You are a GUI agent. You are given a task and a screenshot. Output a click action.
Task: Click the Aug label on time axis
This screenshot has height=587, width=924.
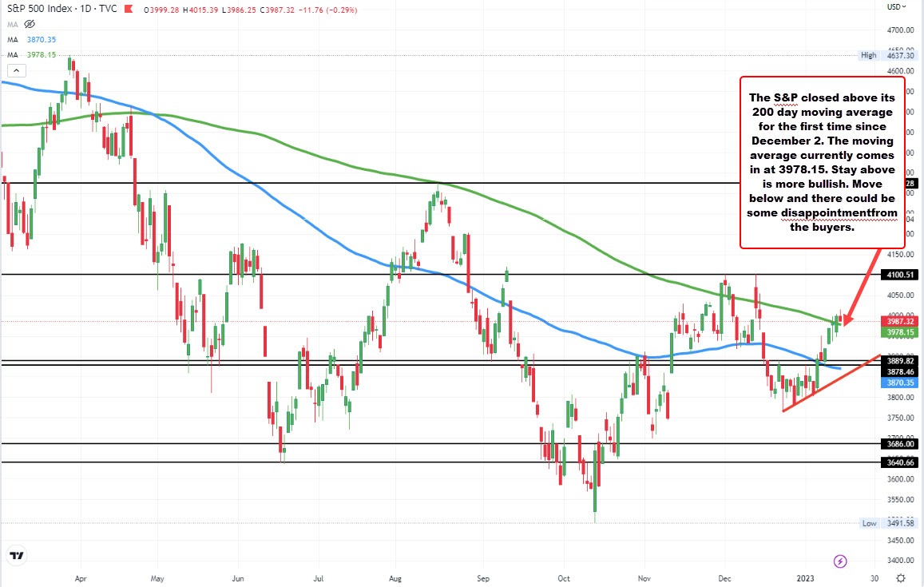(x=395, y=579)
